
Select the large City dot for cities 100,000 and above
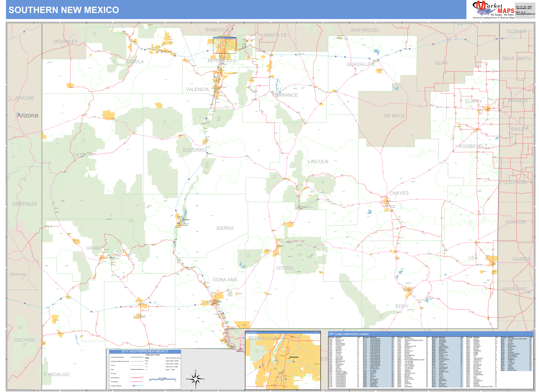coord(145,358)
